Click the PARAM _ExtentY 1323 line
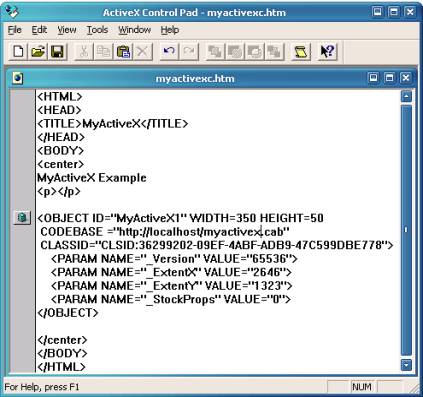This screenshot has width=423, height=397. (x=172, y=286)
